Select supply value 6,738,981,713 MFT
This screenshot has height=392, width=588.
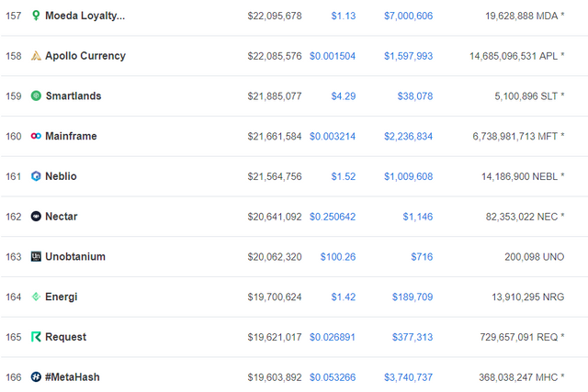click(x=515, y=137)
